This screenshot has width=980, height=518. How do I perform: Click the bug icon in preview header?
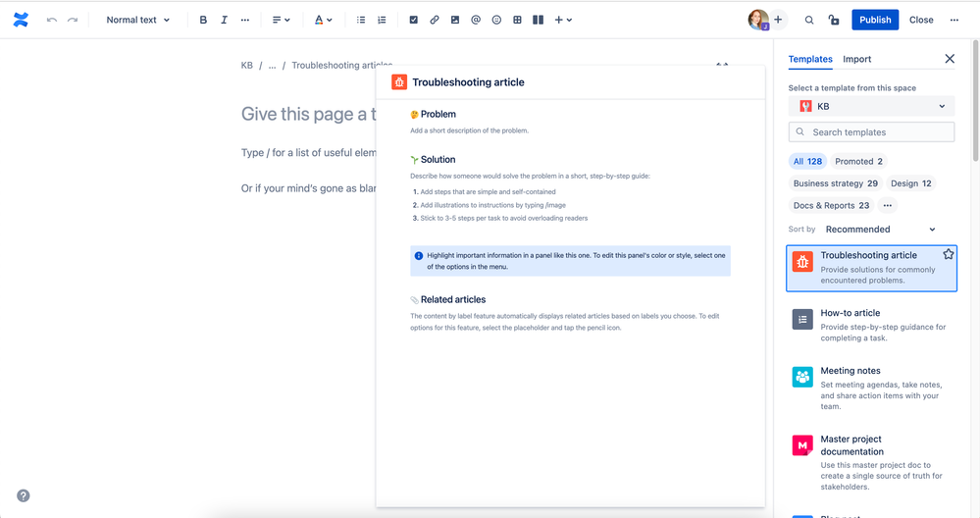[399, 81]
